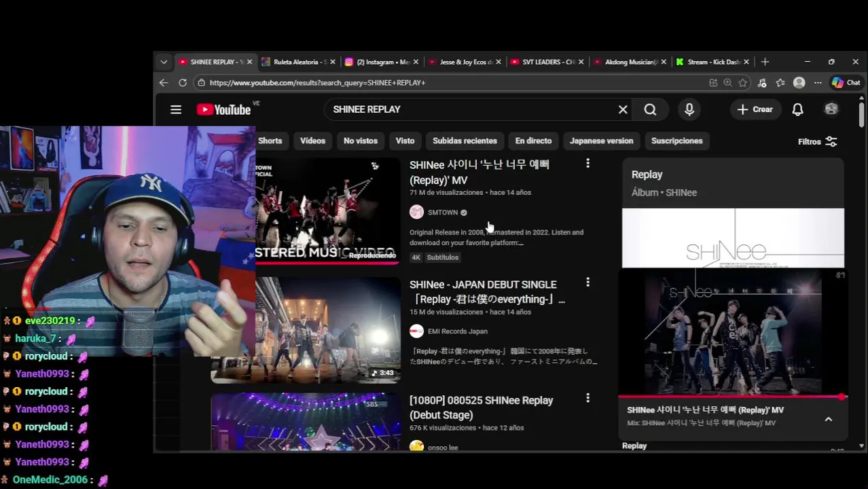This screenshot has width=868, height=489.
Task: Click the EMI Records Japan avatar
Action: point(416,331)
